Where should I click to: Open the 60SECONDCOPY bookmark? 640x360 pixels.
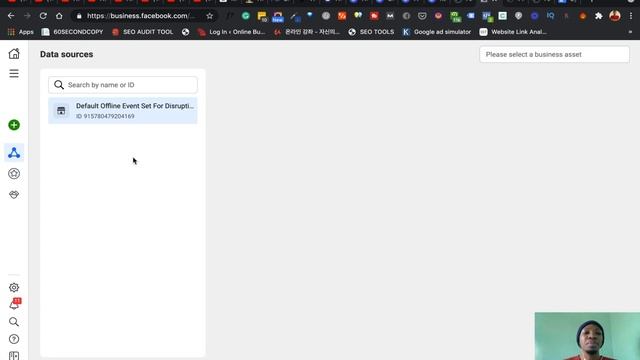pos(72,32)
